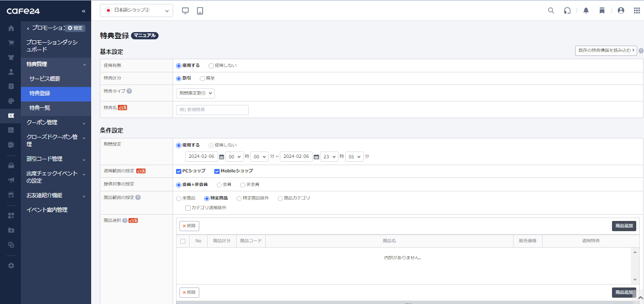Expand the クローズドクーポン管理 section
This screenshot has height=304, width=644.
[56, 140]
